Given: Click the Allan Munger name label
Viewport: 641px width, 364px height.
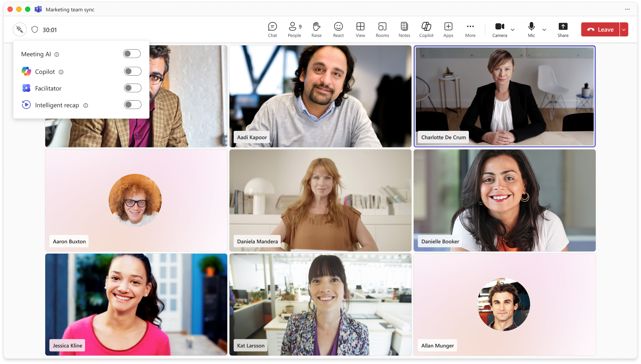Looking at the screenshot, I should pos(437,346).
